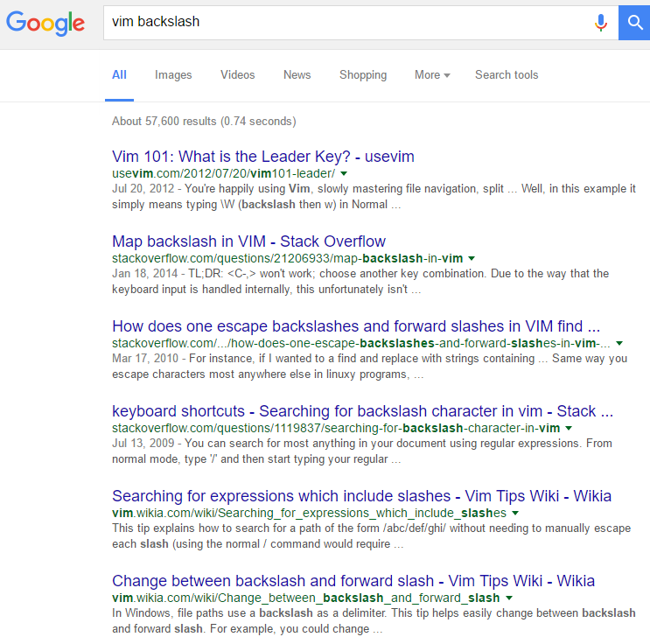
Task: Select the All tab
Action: pos(119,75)
